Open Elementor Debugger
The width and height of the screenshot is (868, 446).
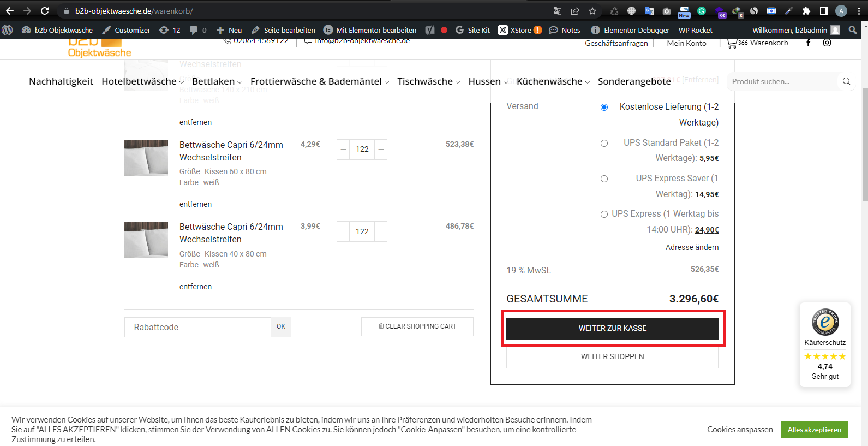630,30
